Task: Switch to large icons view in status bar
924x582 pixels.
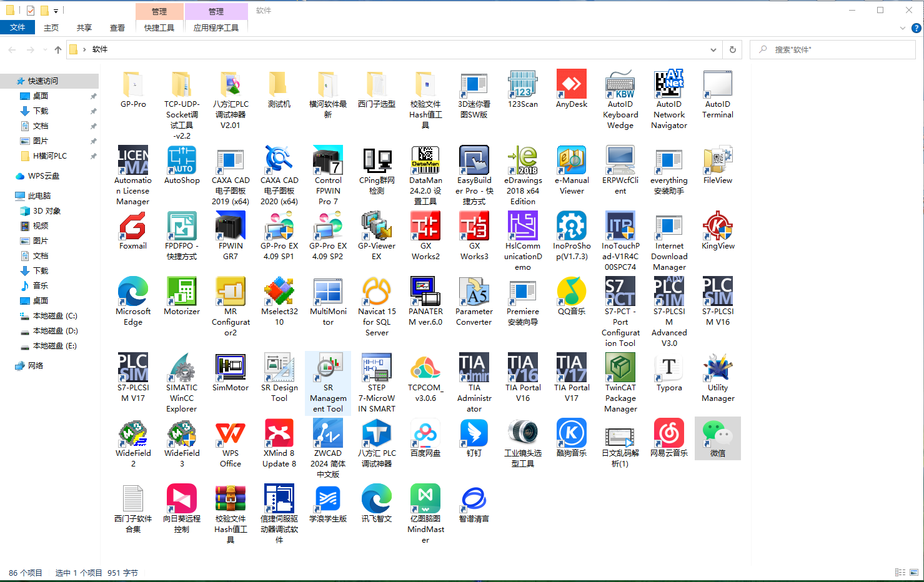Action: [914, 573]
